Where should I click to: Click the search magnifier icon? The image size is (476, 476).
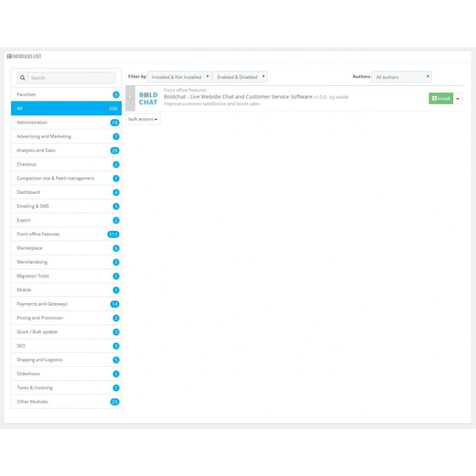click(22, 78)
